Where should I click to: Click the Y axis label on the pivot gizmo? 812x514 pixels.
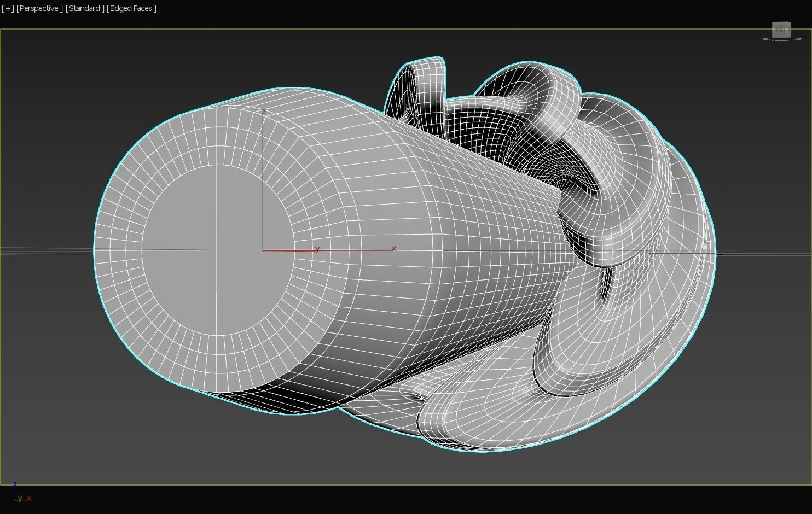click(x=317, y=249)
